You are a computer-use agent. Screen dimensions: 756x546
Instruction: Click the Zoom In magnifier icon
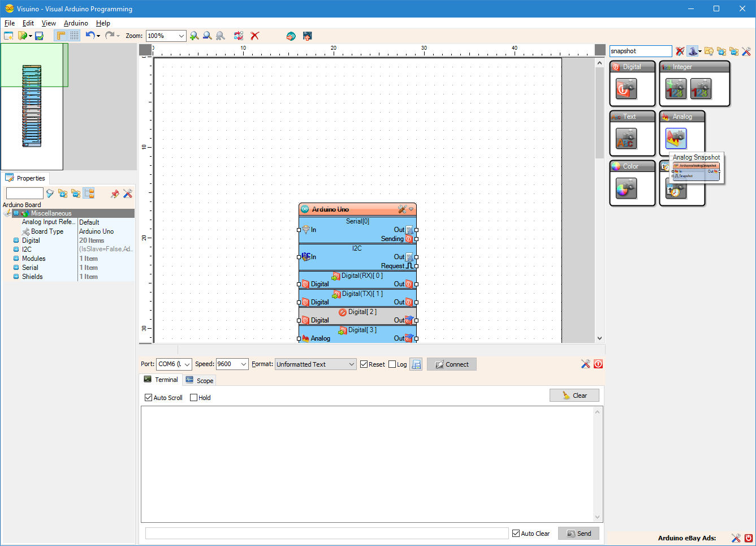(x=194, y=36)
